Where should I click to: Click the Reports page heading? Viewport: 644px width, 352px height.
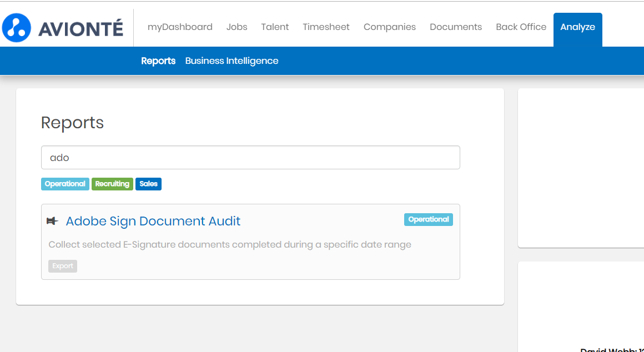click(x=72, y=122)
